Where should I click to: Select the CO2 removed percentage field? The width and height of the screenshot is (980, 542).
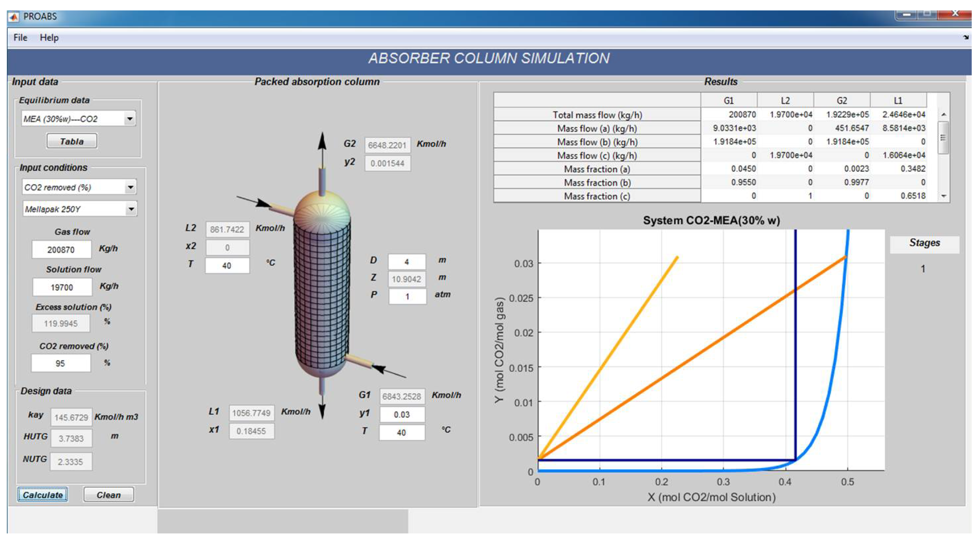click(x=61, y=363)
